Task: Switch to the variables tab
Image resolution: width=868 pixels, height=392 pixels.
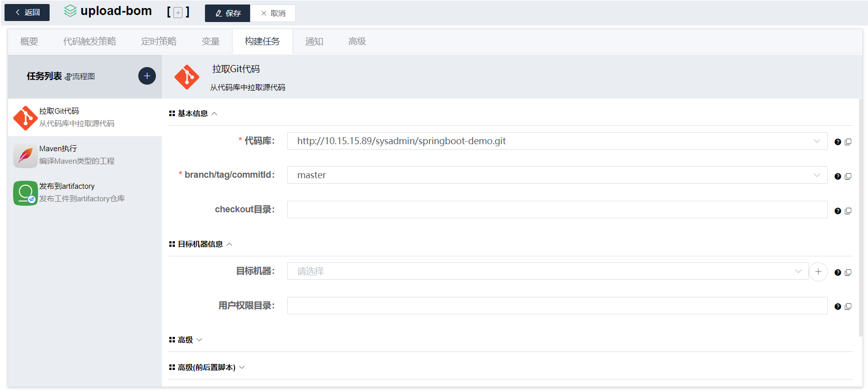Action: coord(210,42)
